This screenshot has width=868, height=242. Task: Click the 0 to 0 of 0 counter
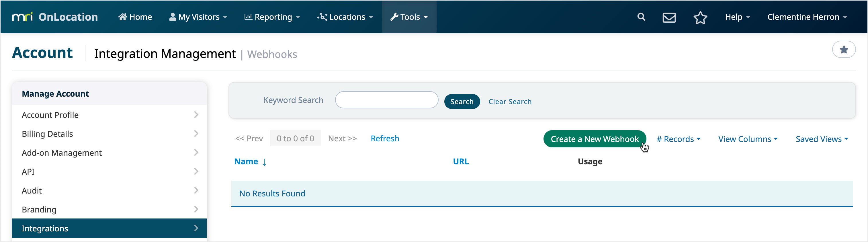pyautogui.click(x=295, y=138)
